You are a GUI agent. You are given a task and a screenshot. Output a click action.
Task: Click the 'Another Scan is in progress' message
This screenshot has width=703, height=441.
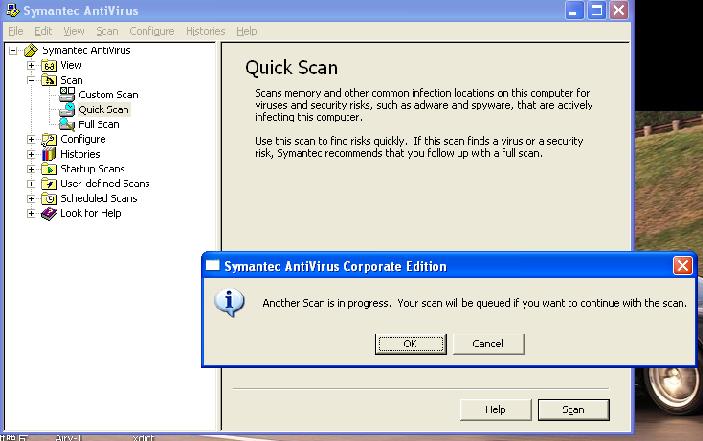[474, 303]
